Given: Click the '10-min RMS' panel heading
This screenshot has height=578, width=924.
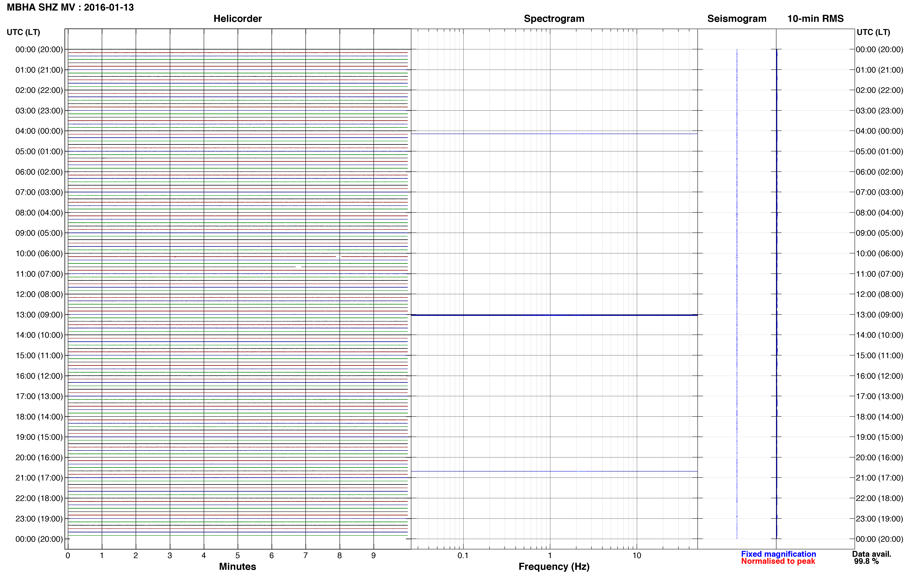Looking at the screenshot, I should click(x=816, y=18).
